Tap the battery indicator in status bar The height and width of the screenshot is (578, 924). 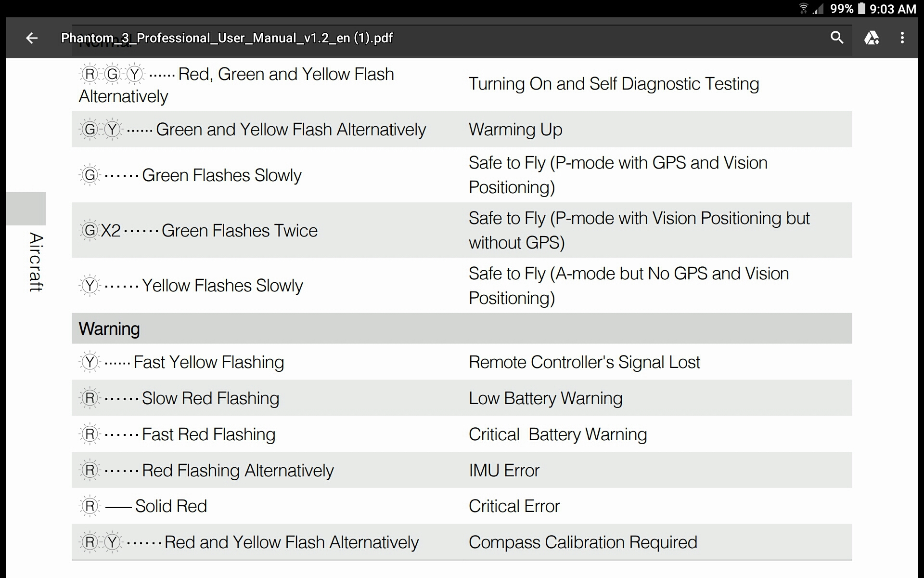click(x=861, y=9)
